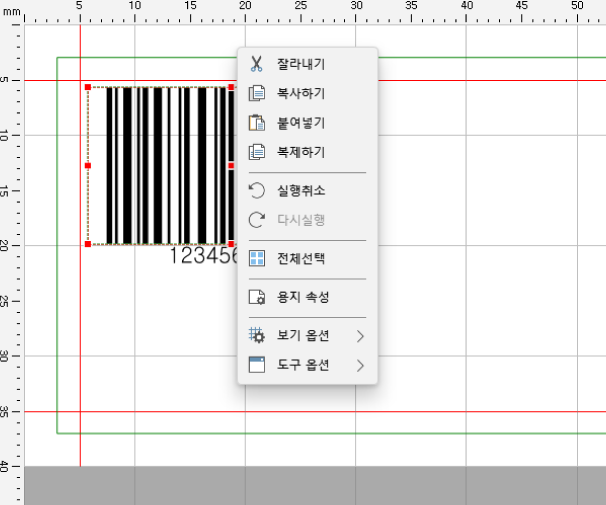The image size is (606, 505).
Task: Click the 50 mark on horizontal ruler
Action: click(577, 5)
